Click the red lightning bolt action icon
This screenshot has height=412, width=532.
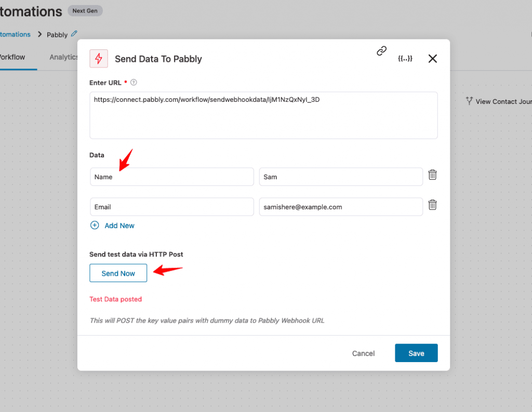coord(99,58)
